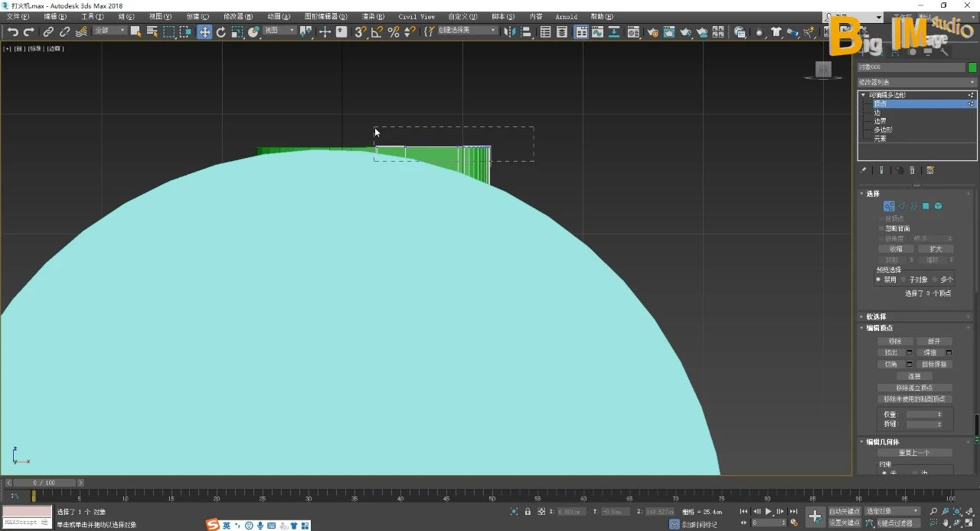The width and height of the screenshot is (980, 531).
Task: Click the Mirror tool icon
Action: [510, 31]
